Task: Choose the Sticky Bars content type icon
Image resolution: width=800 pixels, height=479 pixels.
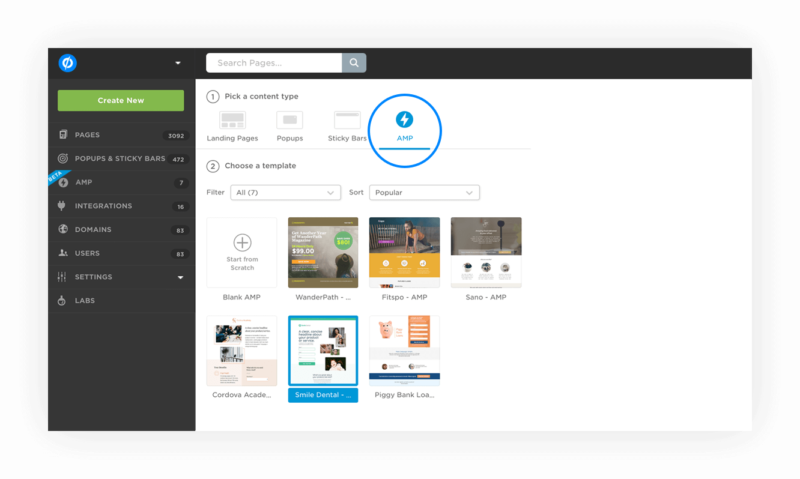Action: coord(347,120)
